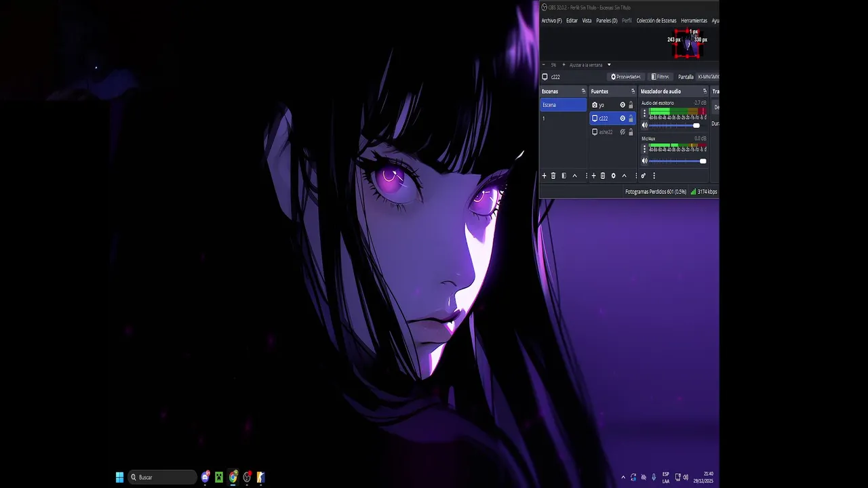The image size is (868, 488).
Task: Select the yo source row
Action: tap(612, 105)
